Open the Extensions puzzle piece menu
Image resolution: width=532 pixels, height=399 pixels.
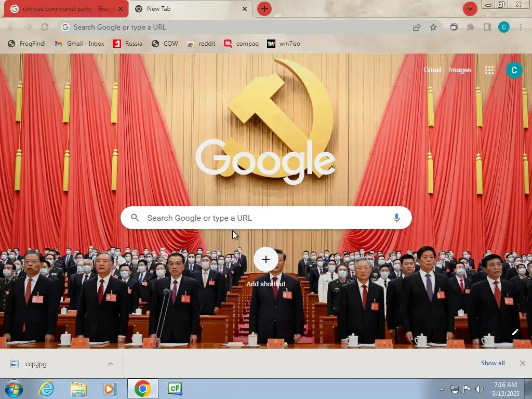[471, 27]
